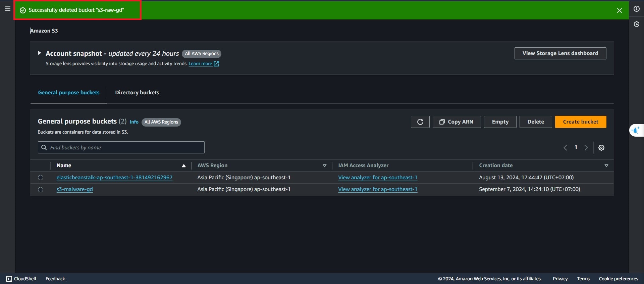The height and width of the screenshot is (284, 644).
Task: Open the hamburger navigation menu
Action: pyautogui.click(x=7, y=9)
